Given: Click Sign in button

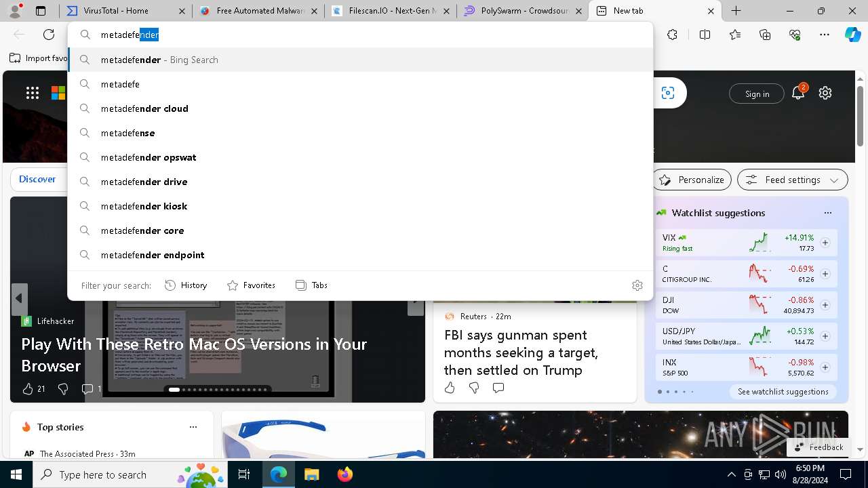Looking at the screenshot, I should (757, 94).
